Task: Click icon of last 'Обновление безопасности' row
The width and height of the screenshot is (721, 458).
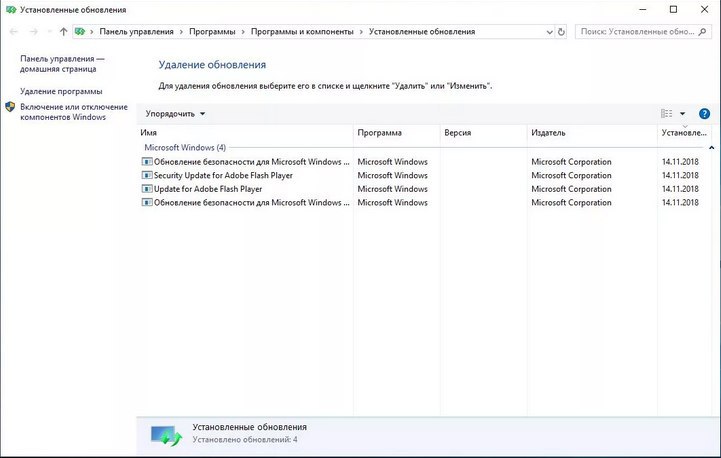Action: pyautogui.click(x=147, y=202)
